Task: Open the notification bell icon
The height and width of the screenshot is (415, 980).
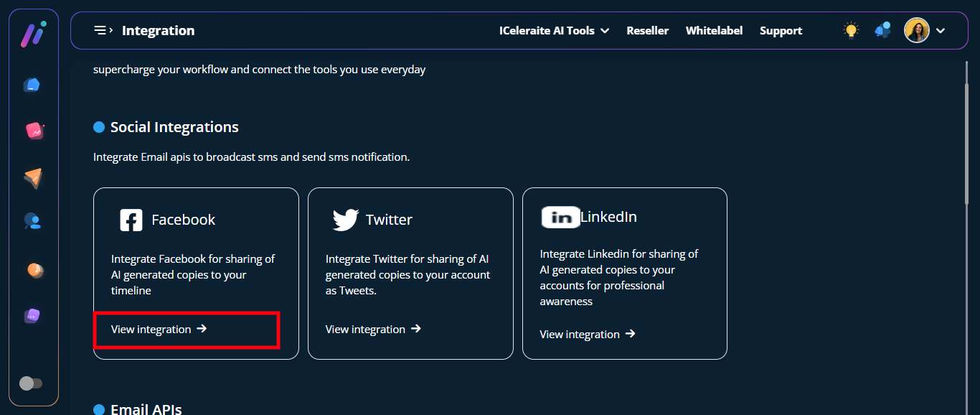Action: (x=882, y=30)
